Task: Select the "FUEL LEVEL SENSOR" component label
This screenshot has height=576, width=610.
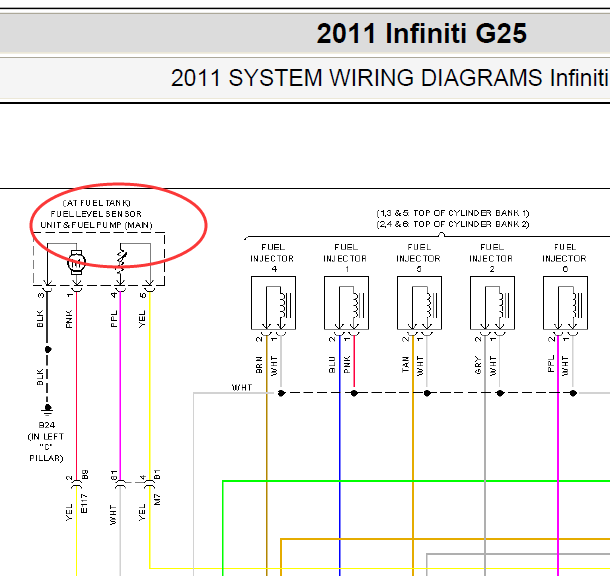Action: (x=96, y=214)
